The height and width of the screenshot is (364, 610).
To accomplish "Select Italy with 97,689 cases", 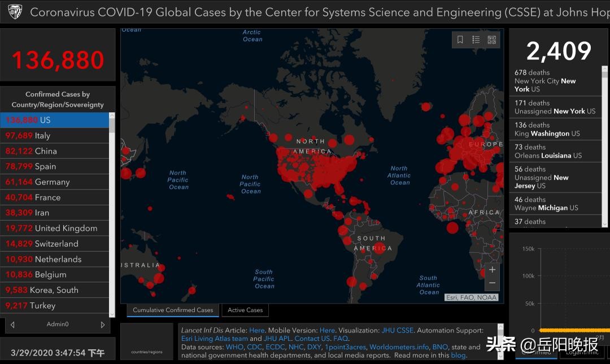I will 54,135.
